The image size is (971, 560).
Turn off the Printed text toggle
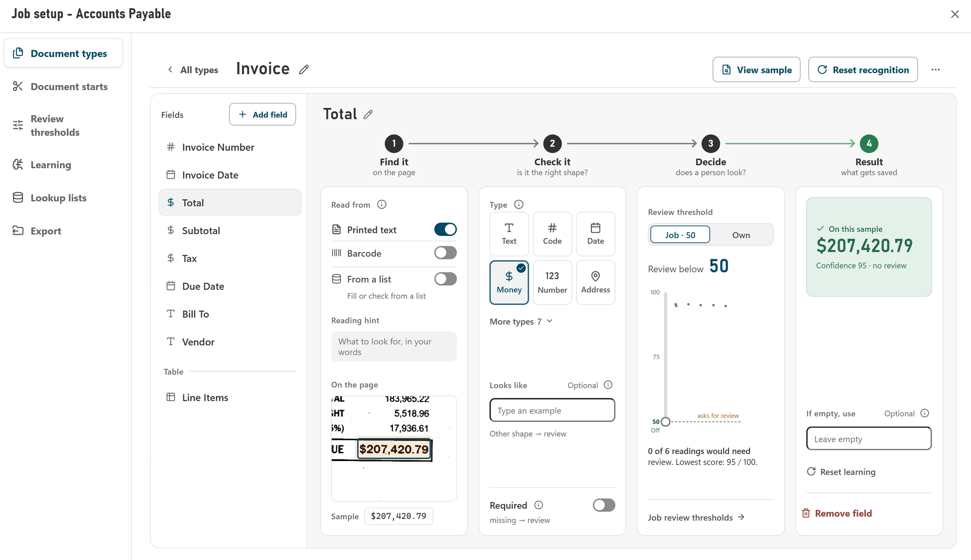tap(445, 229)
